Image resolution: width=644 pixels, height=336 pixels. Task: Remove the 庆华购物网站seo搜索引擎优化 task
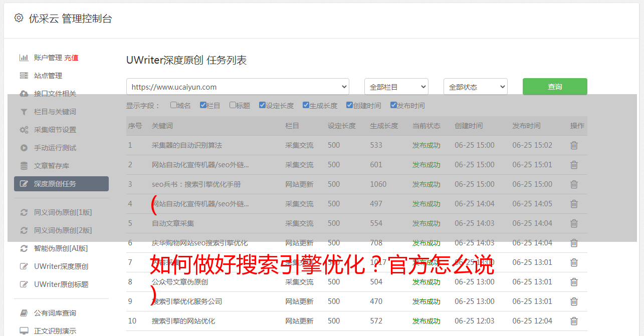[574, 243]
